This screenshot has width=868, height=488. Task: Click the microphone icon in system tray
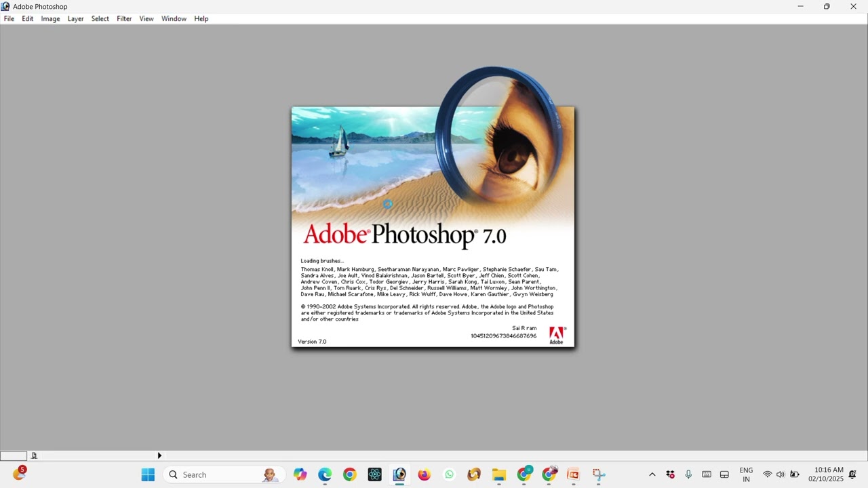[688, 474]
